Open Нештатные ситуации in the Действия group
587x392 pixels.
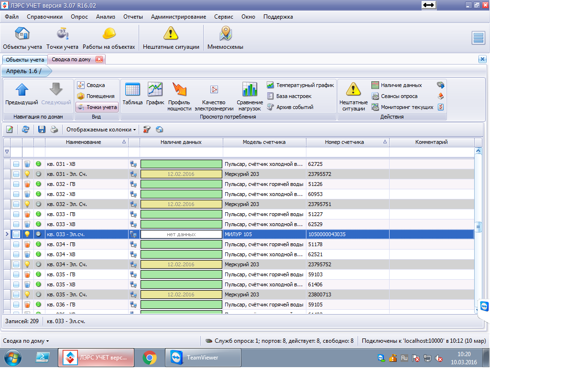click(x=353, y=97)
